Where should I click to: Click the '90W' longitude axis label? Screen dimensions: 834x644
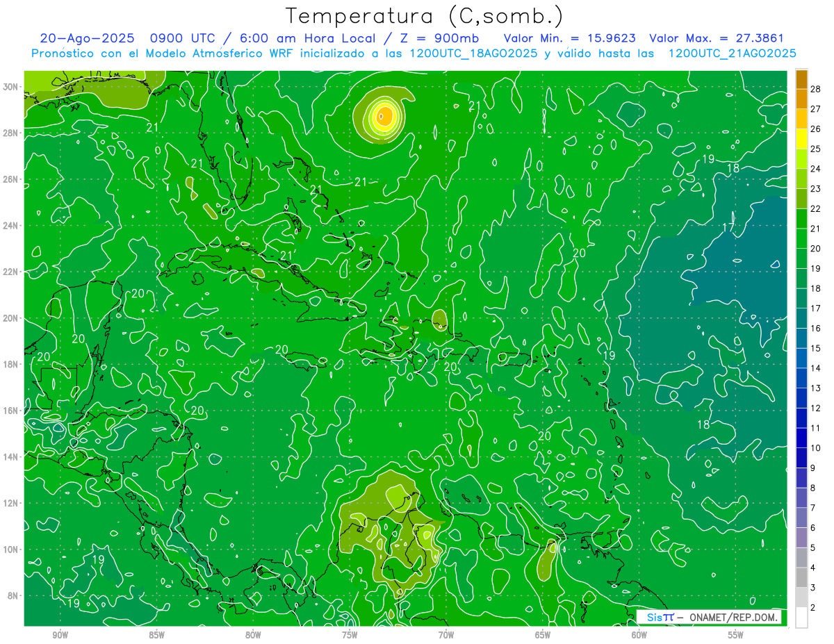click(x=60, y=635)
